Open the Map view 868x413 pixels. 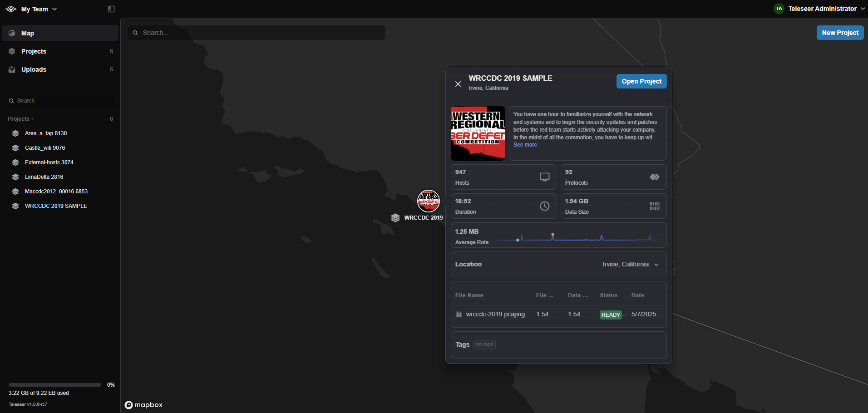click(60, 33)
